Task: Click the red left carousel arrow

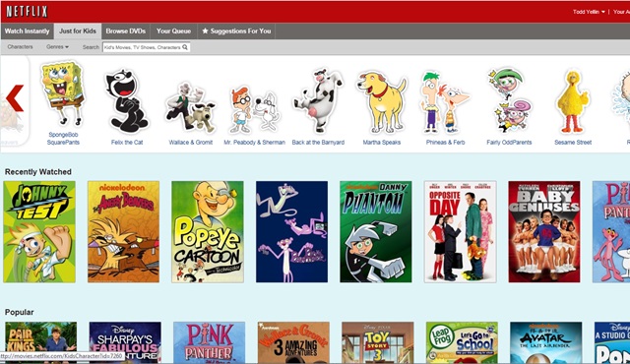Action: click(x=15, y=98)
